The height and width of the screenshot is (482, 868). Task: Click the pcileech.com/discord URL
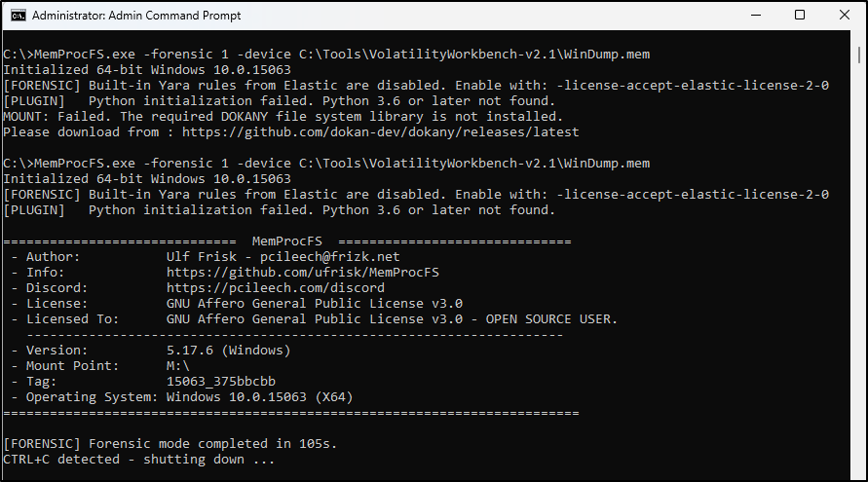[275, 288]
